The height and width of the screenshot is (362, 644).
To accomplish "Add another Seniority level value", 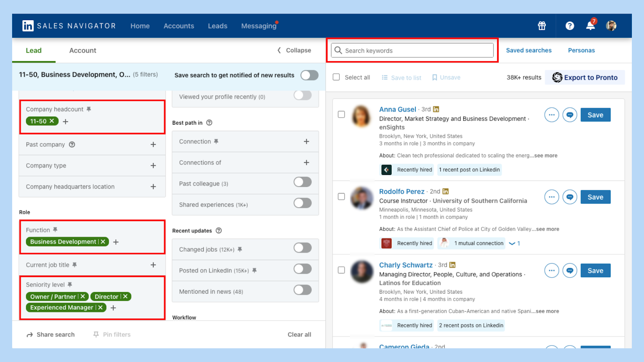I will pyautogui.click(x=113, y=308).
